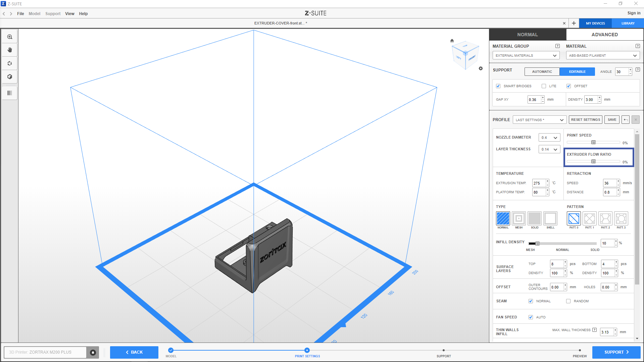Click the rotate view tool icon
The width and height of the screenshot is (644, 362).
click(x=10, y=63)
